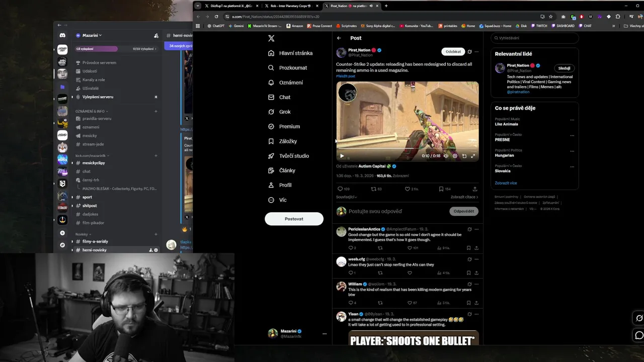644x362 pixels.
Task: Open Discord direct messages home icon
Action: (x=62, y=36)
